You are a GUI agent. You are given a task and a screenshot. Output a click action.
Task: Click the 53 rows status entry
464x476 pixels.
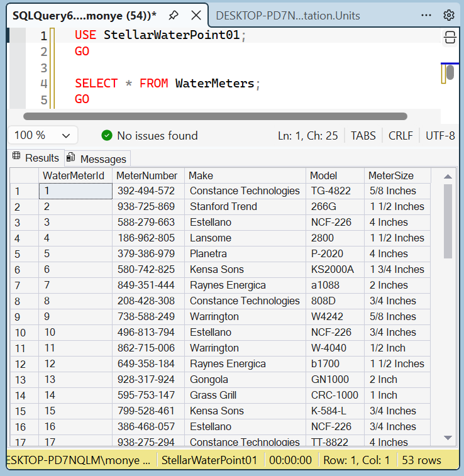pyautogui.click(x=421, y=460)
